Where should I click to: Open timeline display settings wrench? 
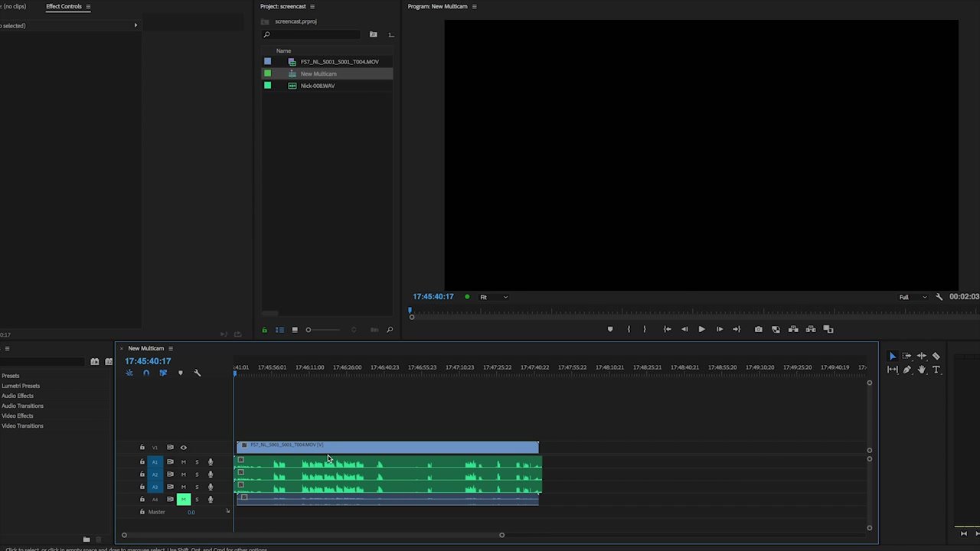click(x=197, y=373)
